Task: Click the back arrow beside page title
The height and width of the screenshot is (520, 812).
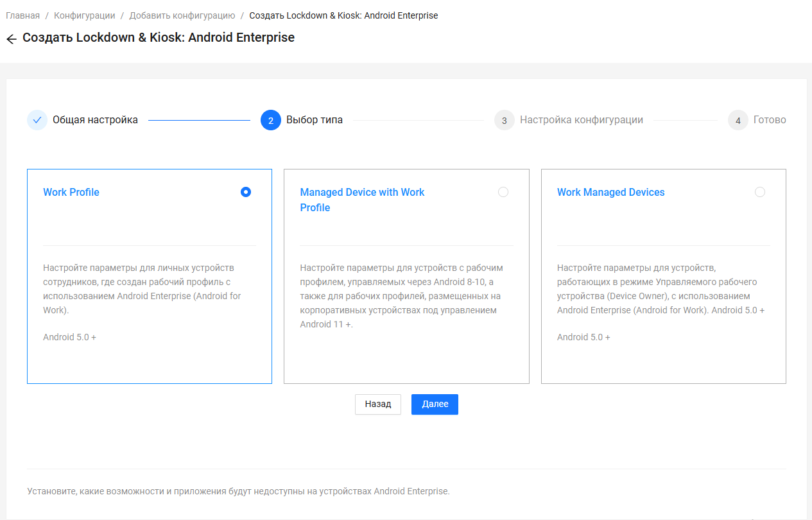Action: pos(11,39)
